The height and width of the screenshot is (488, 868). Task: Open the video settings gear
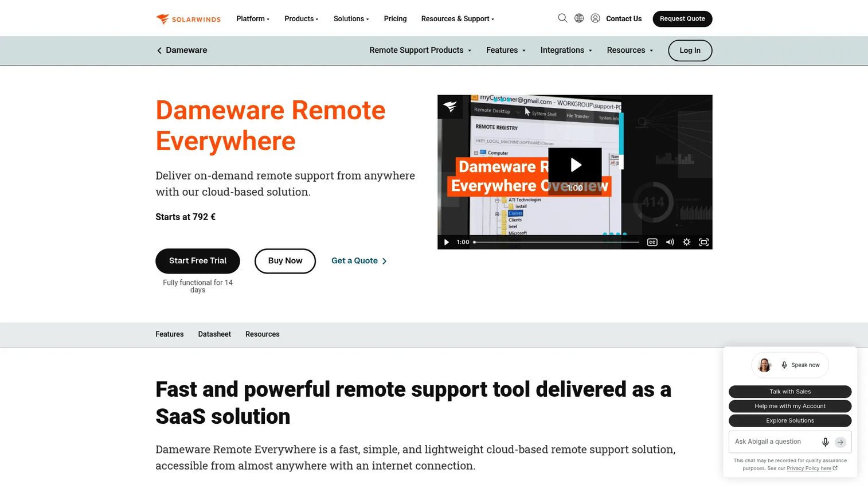[x=686, y=242]
